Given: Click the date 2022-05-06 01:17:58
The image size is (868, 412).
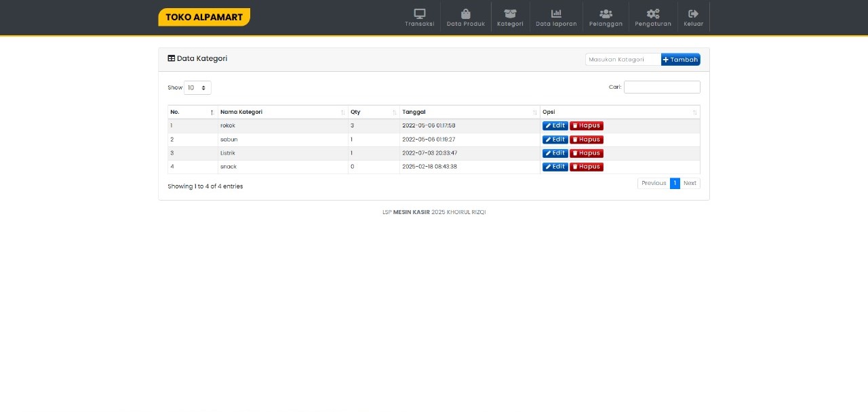Looking at the screenshot, I should (429, 126).
